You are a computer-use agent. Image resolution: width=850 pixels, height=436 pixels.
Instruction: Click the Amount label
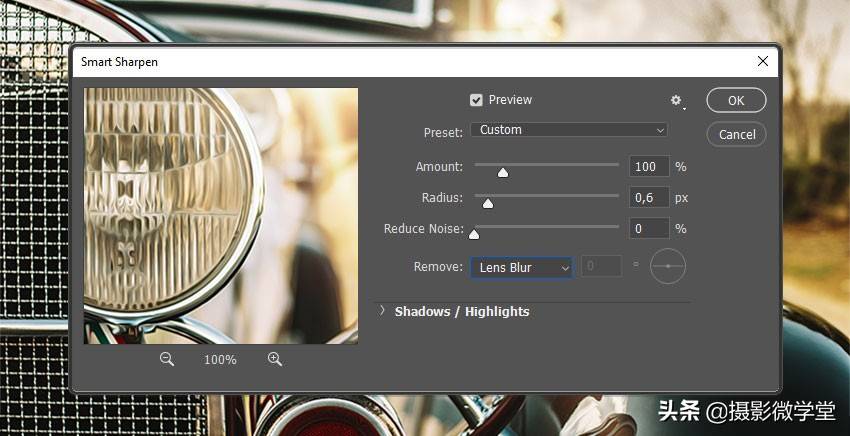[x=439, y=166]
